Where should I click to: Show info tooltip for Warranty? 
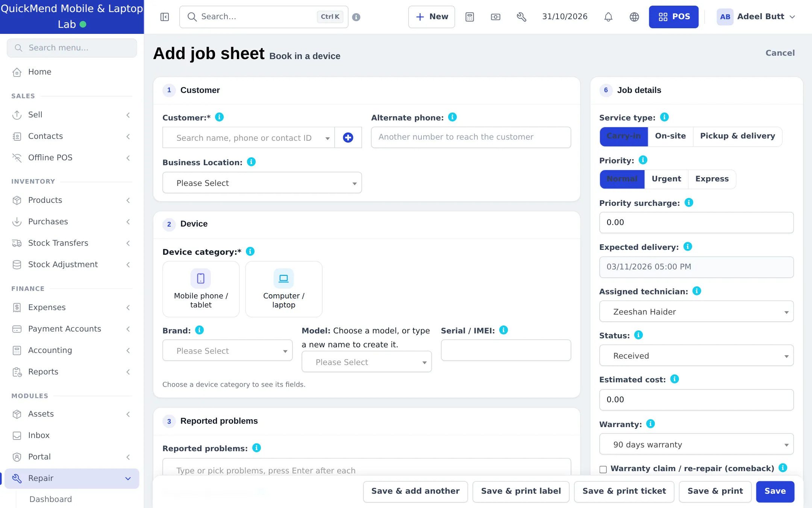pos(650,424)
